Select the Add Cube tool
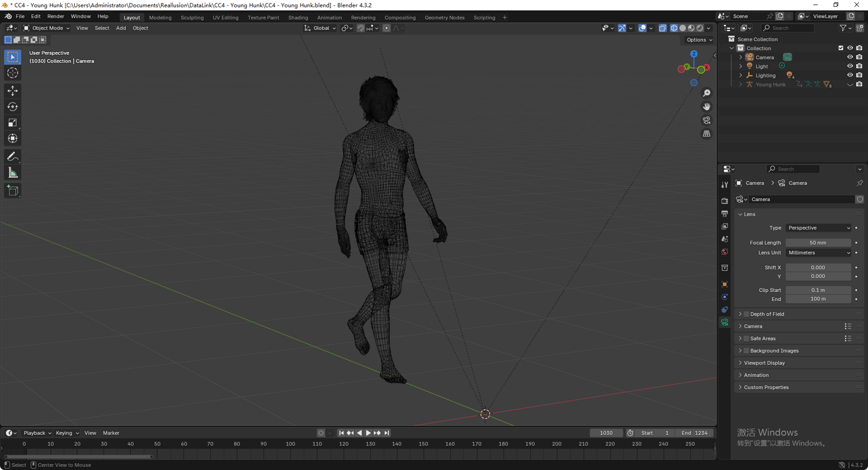This screenshot has width=868, height=470. 13,191
